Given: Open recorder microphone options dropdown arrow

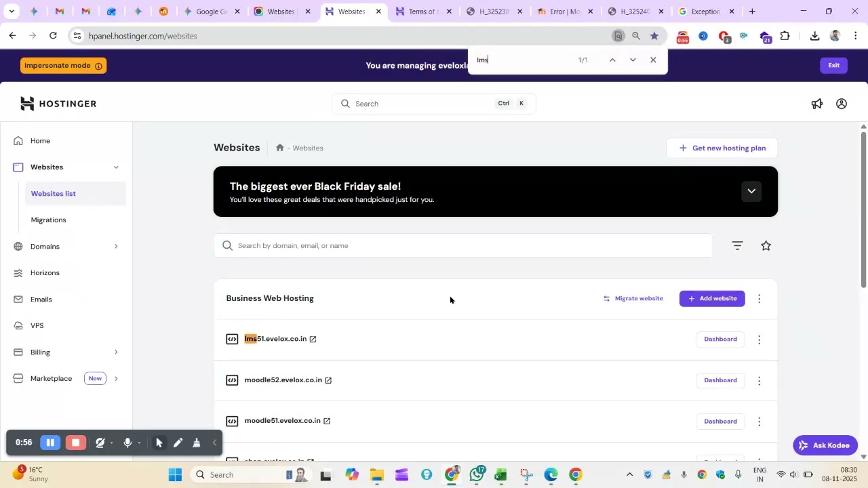Looking at the screenshot, I should (139, 443).
